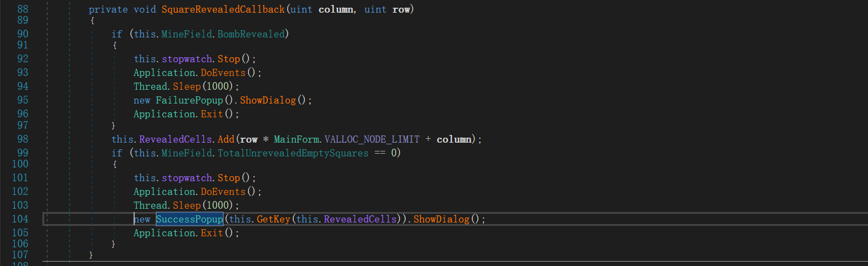Click ShowDialog on line 95
The image size is (868, 266).
pos(268,100)
